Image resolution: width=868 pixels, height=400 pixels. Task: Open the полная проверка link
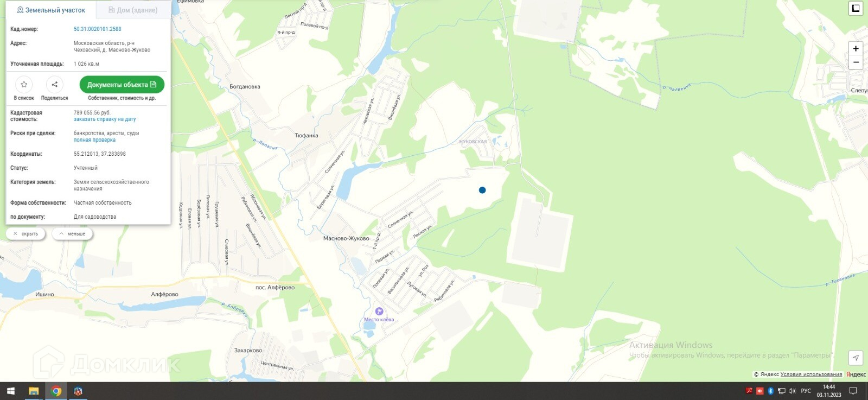click(94, 140)
